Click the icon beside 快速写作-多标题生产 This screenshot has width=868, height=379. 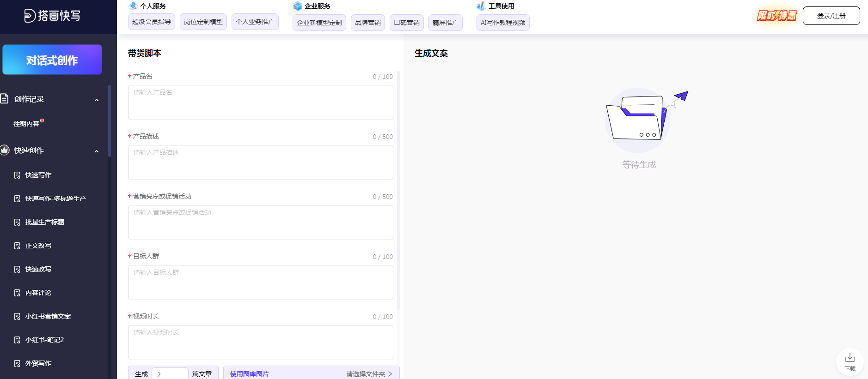[17, 199]
